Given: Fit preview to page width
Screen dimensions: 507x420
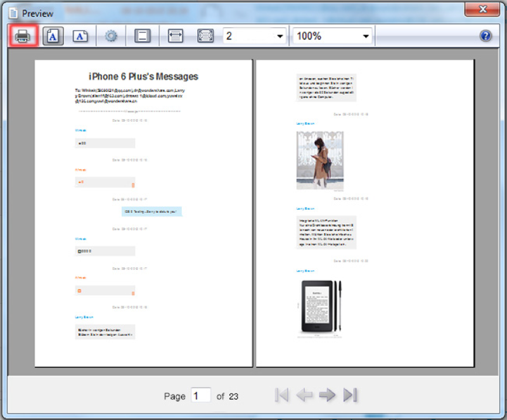Looking at the screenshot, I should [x=176, y=36].
